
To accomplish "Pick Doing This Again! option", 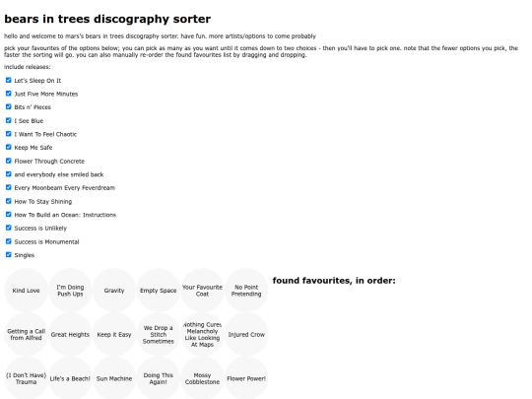I will 159,378.
